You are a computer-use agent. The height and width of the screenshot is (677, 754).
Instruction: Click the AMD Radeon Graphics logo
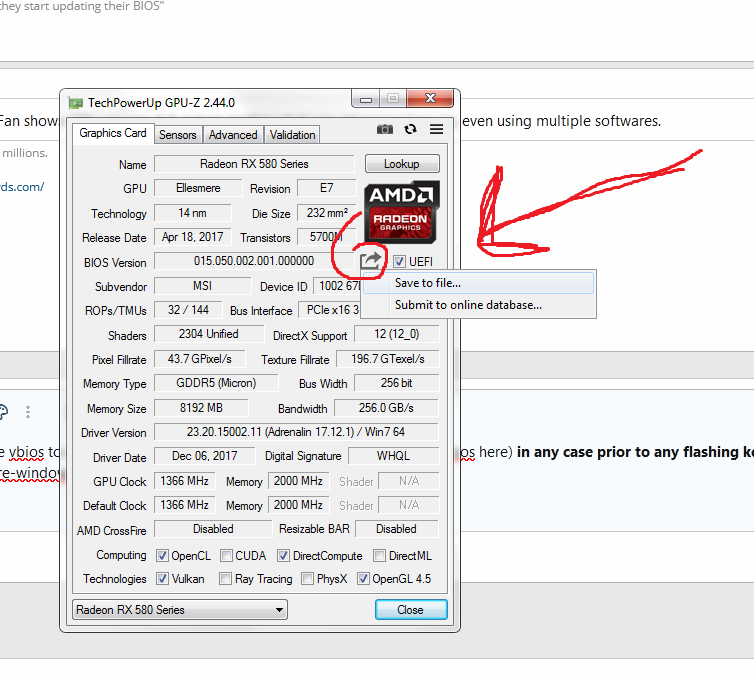(x=402, y=212)
